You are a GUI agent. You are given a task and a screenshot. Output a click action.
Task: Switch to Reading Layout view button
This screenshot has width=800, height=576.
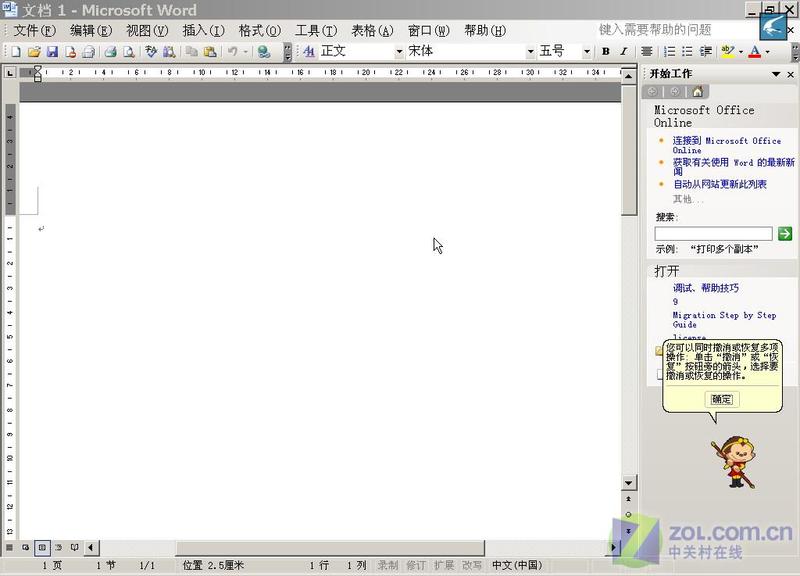(x=74, y=547)
